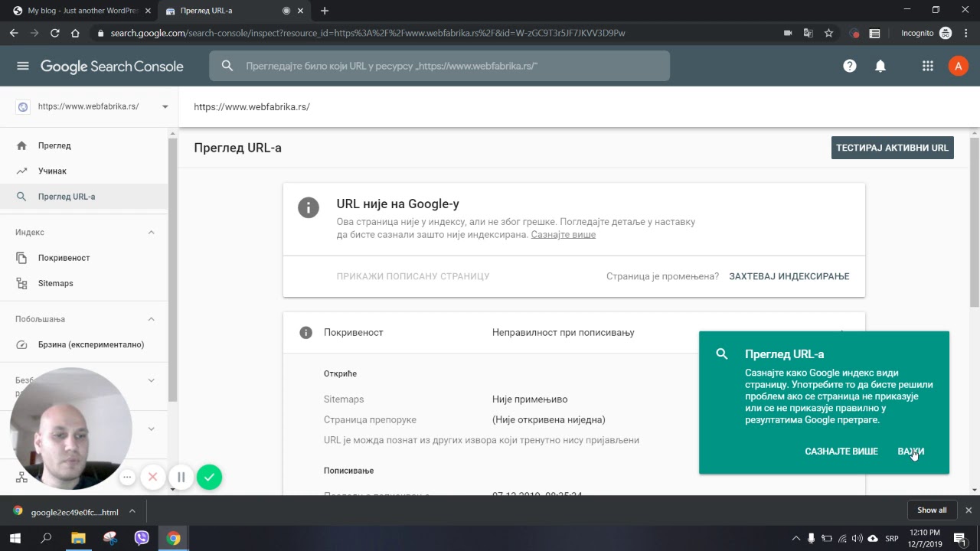Click the sidebar scrollbar

point(173,268)
